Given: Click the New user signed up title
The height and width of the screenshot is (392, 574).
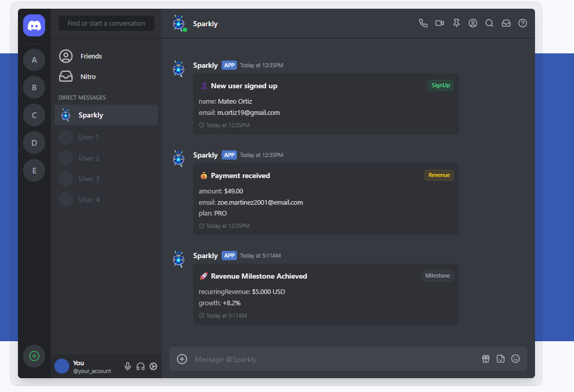Looking at the screenshot, I should tap(244, 86).
